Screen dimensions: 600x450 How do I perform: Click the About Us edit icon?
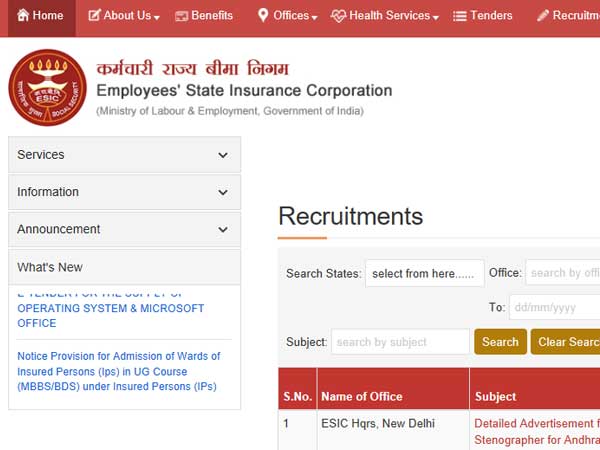point(94,16)
